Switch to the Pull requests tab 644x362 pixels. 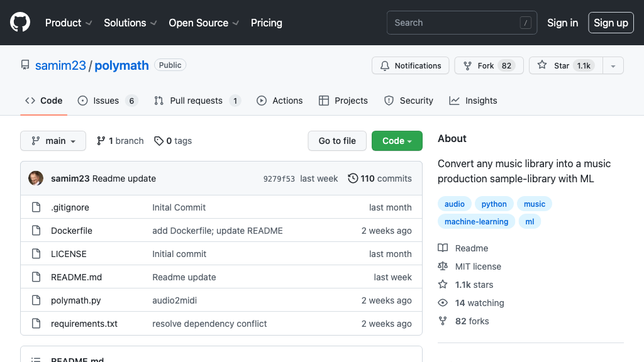(x=197, y=101)
